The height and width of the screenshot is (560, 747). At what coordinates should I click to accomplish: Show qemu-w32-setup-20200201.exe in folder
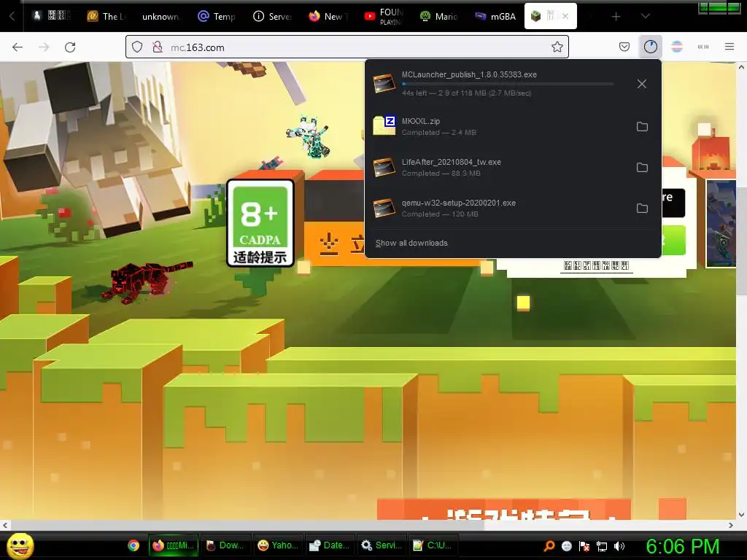pos(642,208)
